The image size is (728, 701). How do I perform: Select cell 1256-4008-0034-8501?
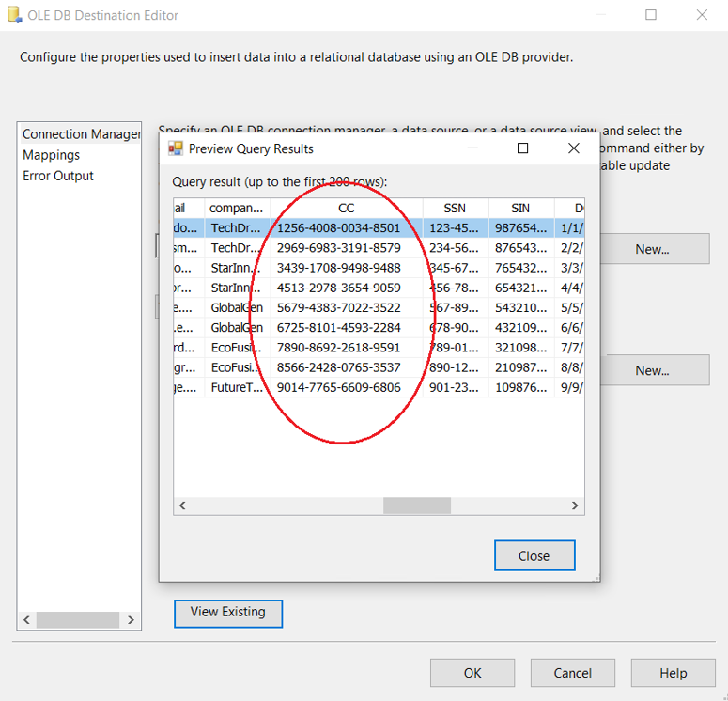coord(347,227)
